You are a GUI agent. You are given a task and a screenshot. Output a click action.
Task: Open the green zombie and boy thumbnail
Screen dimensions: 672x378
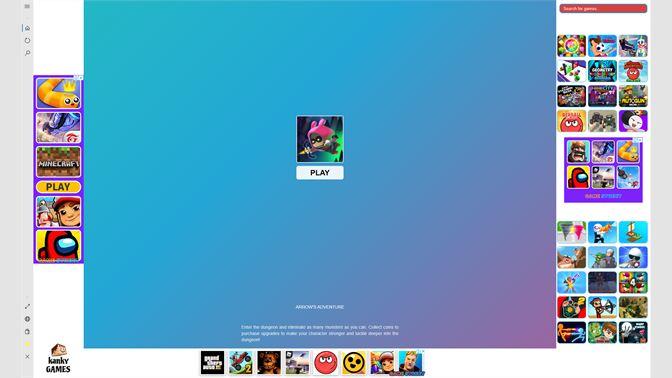[x=602, y=332]
